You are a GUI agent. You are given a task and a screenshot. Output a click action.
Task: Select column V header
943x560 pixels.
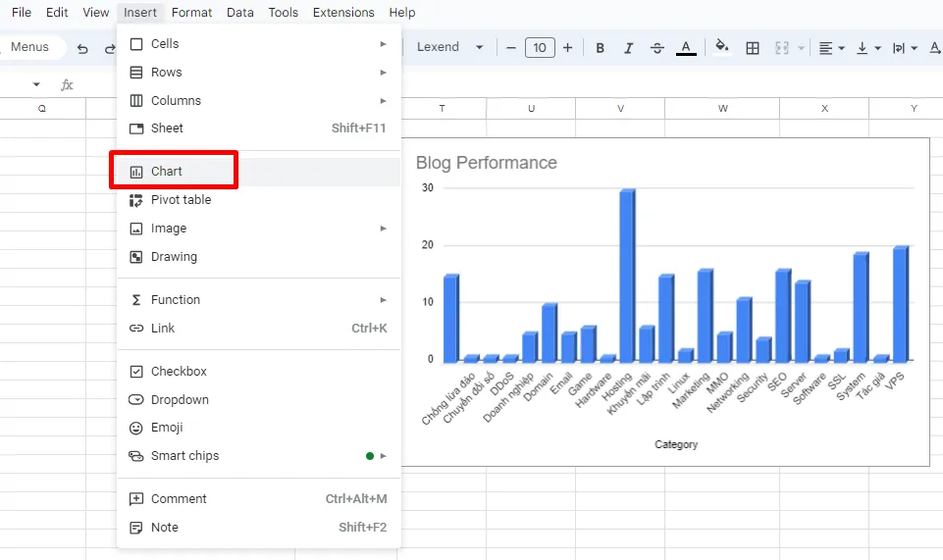620,109
